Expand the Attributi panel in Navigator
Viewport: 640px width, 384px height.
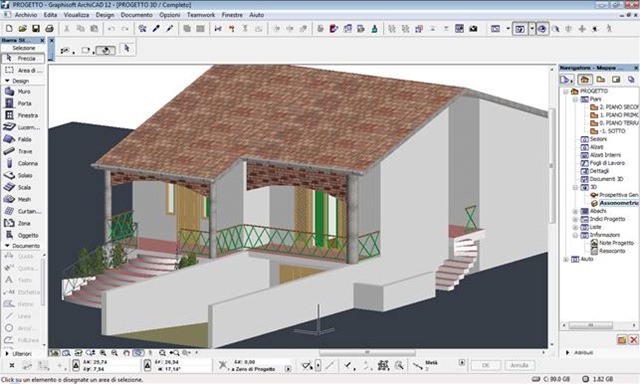(x=567, y=352)
